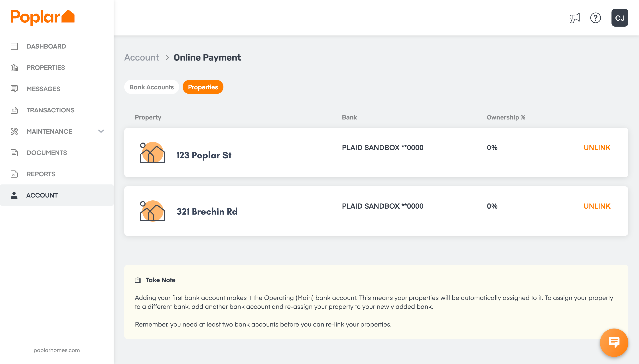Screen dimensions: 639x364
Task: Click the Property column header
Action: coord(148,117)
